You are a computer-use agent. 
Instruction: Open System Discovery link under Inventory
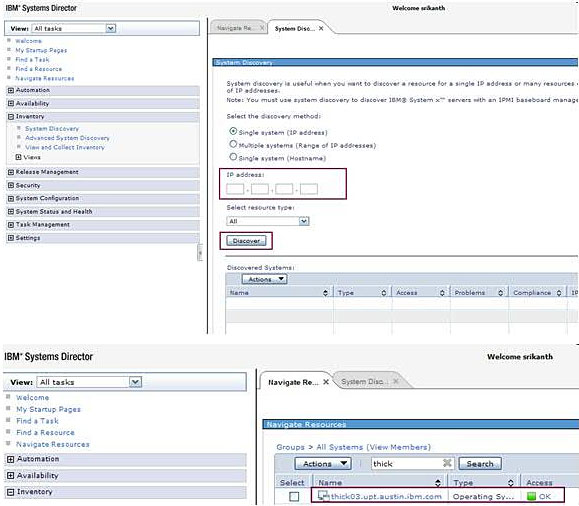click(x=52, y=129)
